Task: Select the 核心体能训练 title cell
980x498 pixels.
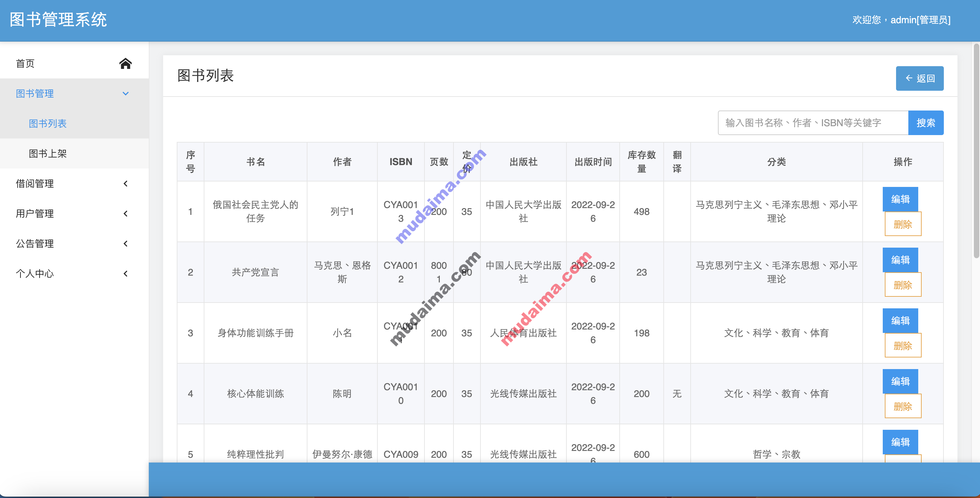Action: tap(255, 394)
